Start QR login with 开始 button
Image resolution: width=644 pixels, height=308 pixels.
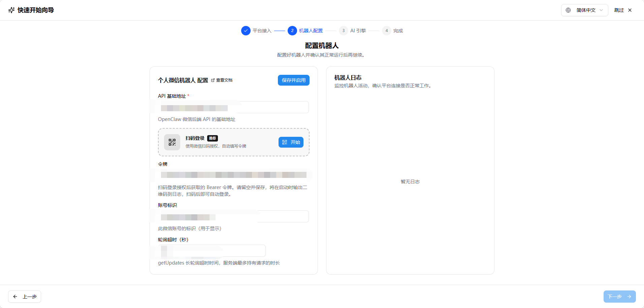coord(291,142)
